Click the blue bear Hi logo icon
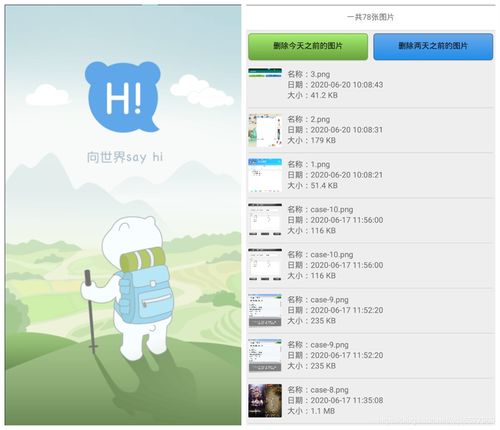 pos(122,97)
